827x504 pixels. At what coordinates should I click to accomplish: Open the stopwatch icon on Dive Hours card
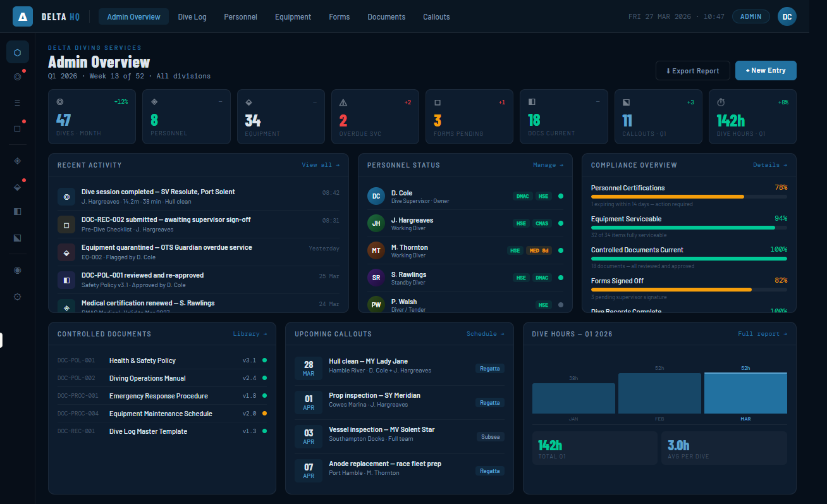pyautogui.click(x=721, y=101)
